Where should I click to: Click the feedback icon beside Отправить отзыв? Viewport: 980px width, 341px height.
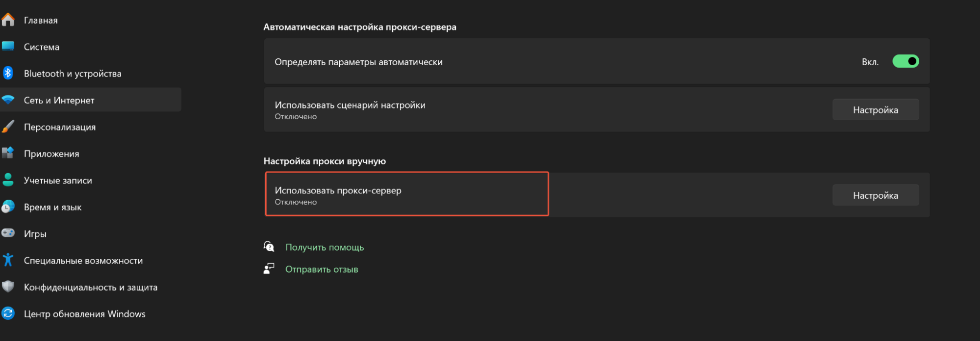coord(269,269)
